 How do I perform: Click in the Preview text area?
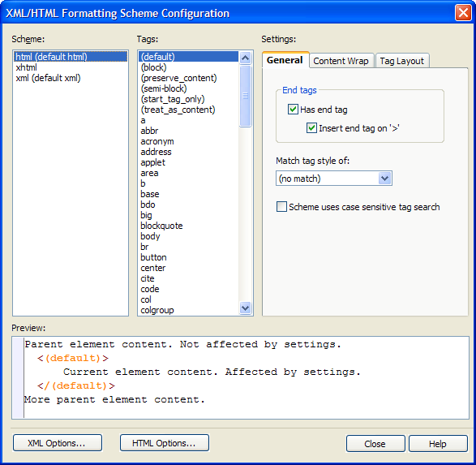[240, 377]
